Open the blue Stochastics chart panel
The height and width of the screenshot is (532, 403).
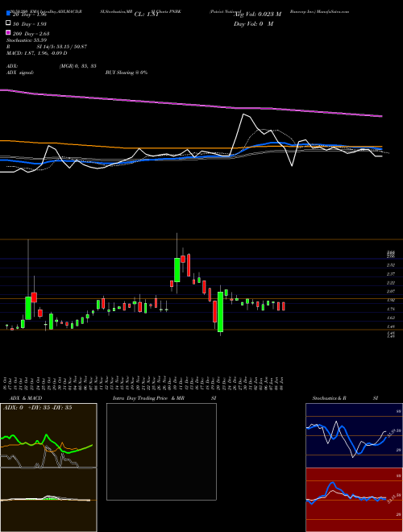point(354,435)
